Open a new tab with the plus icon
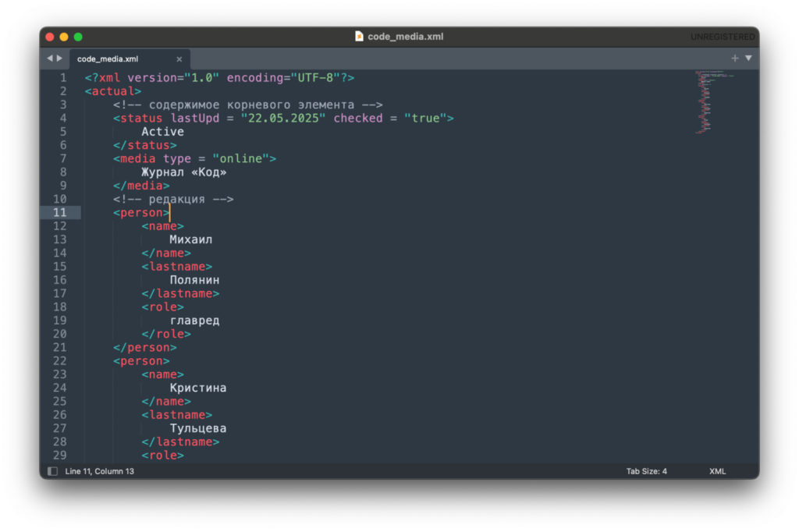This screenshot has width=799, height=532. tap(734, 58)
